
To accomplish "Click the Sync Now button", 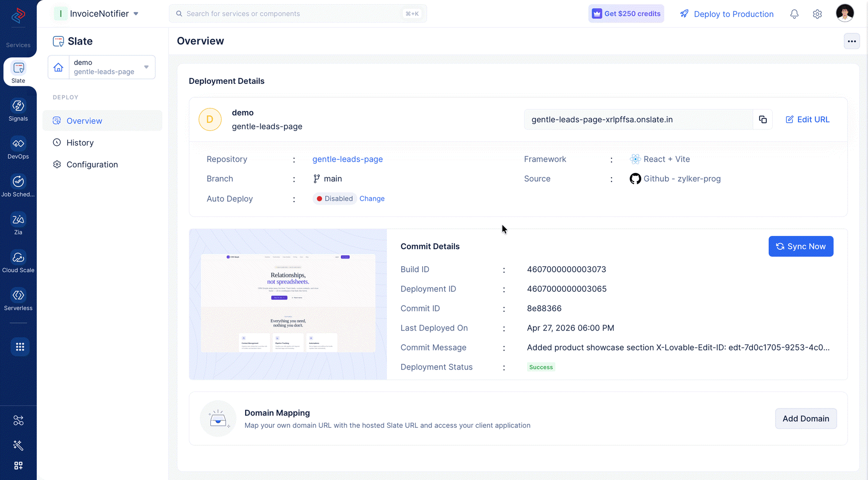I will 801,246.
